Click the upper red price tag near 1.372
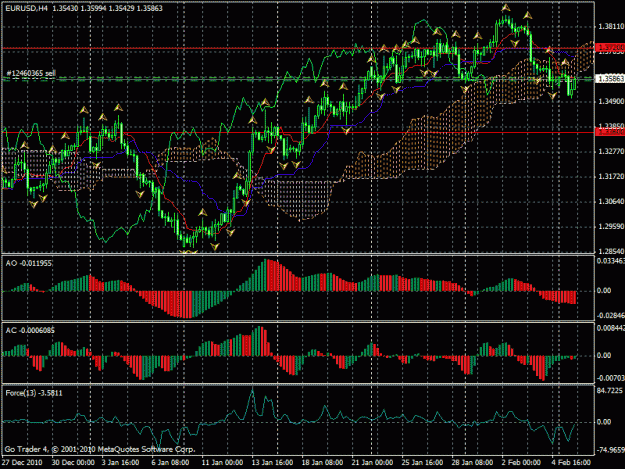 click(610, 47)
